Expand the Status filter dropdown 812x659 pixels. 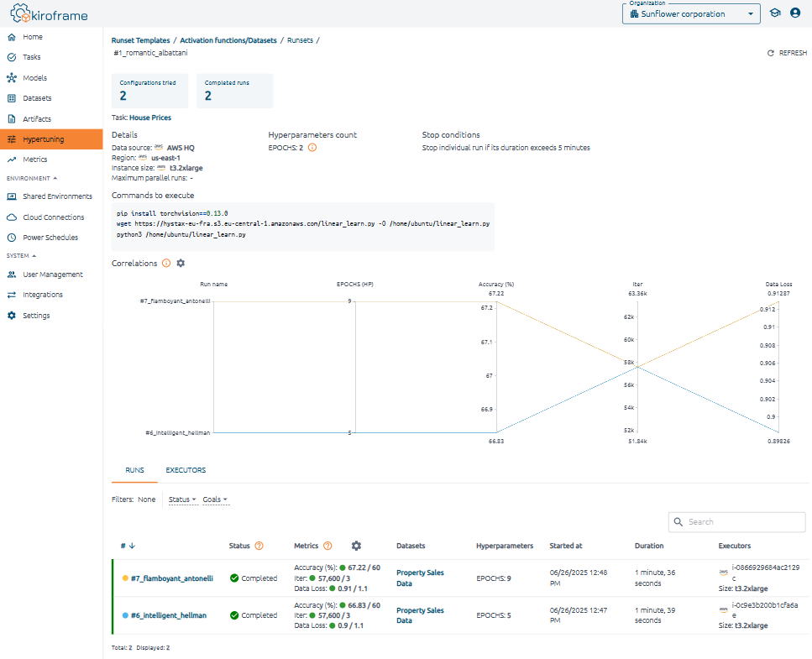[182, 499]
